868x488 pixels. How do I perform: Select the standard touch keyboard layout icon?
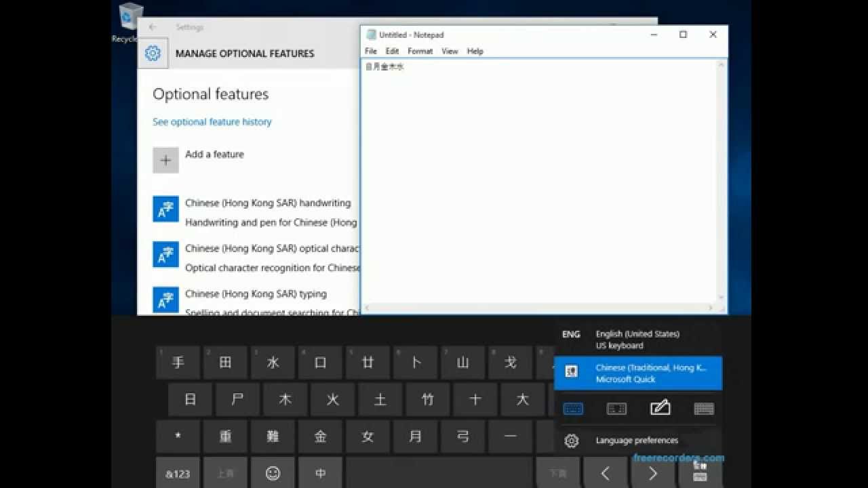[x=573, y=409]
